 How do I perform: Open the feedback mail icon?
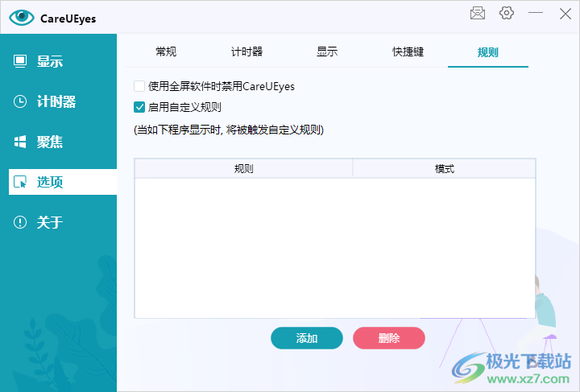coord(478,14)
